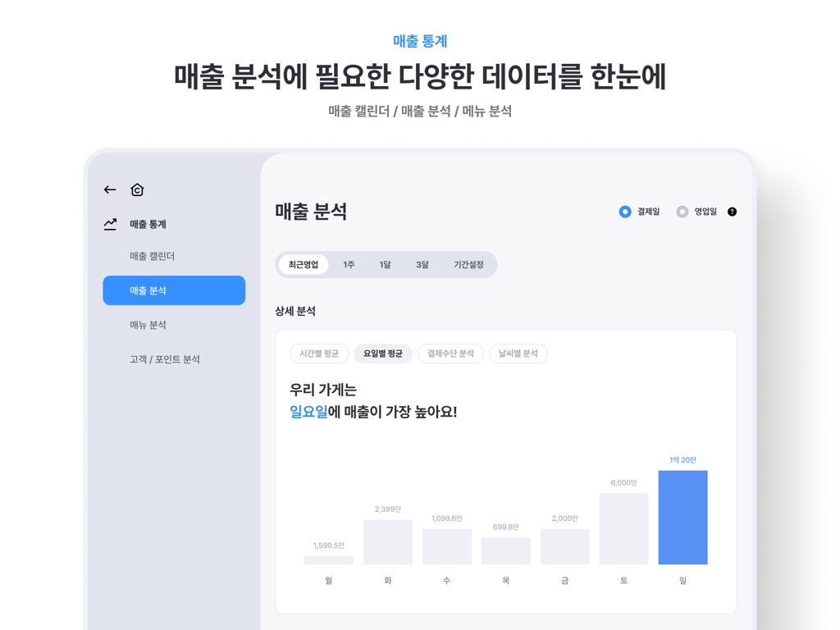Switch to 영업일 mode
The width and height of the screenshot is (840, 630).
[682, 211]
